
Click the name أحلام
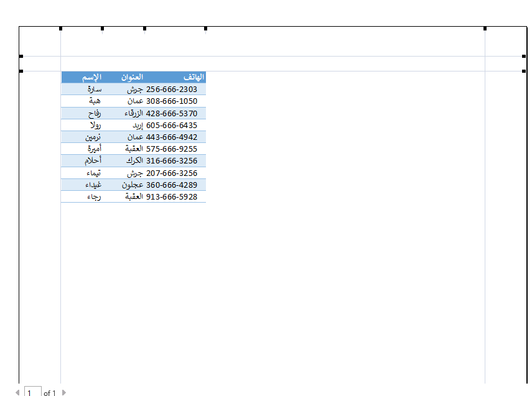[x=93, y=160]
